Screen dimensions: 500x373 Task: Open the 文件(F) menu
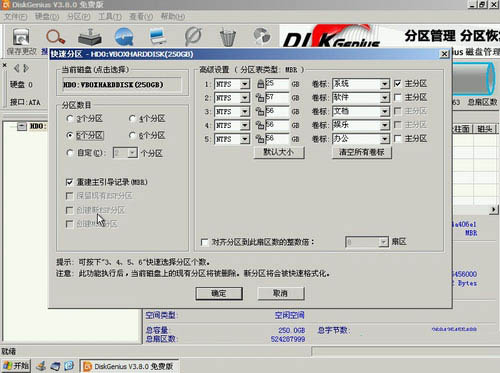15,16
